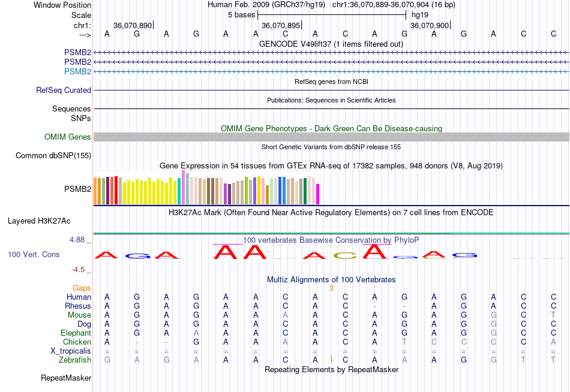Click 'Publications: Sequences in Scientific Articles' title
The image size is (570, 392).
(331, 100)
